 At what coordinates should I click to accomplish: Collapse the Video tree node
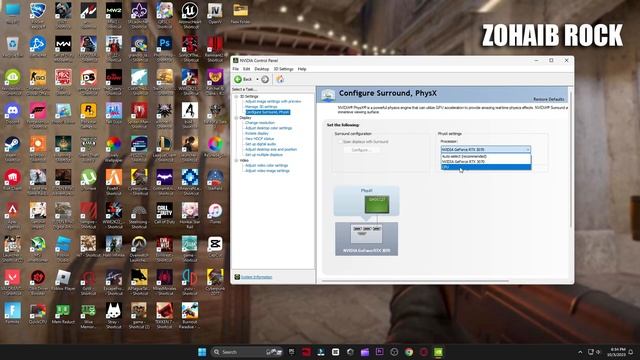coord(236,160)
